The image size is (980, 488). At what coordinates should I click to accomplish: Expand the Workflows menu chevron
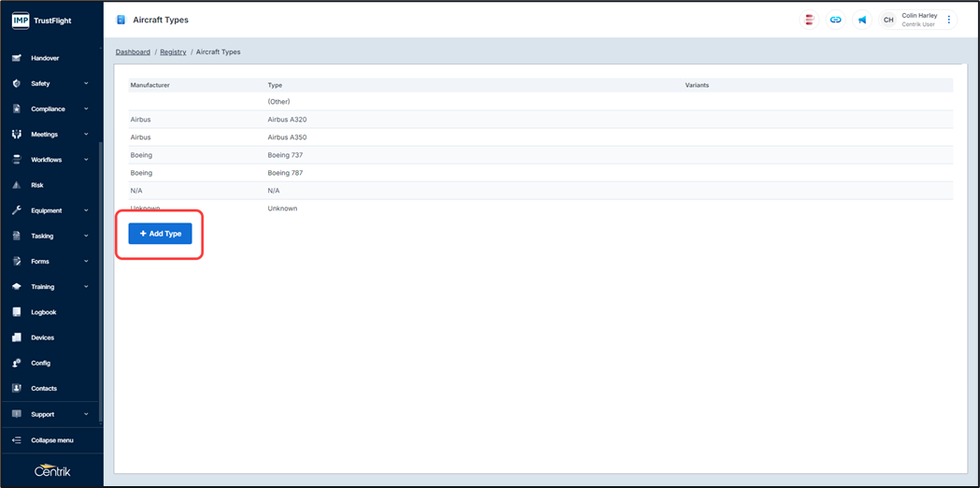[86, 160]
